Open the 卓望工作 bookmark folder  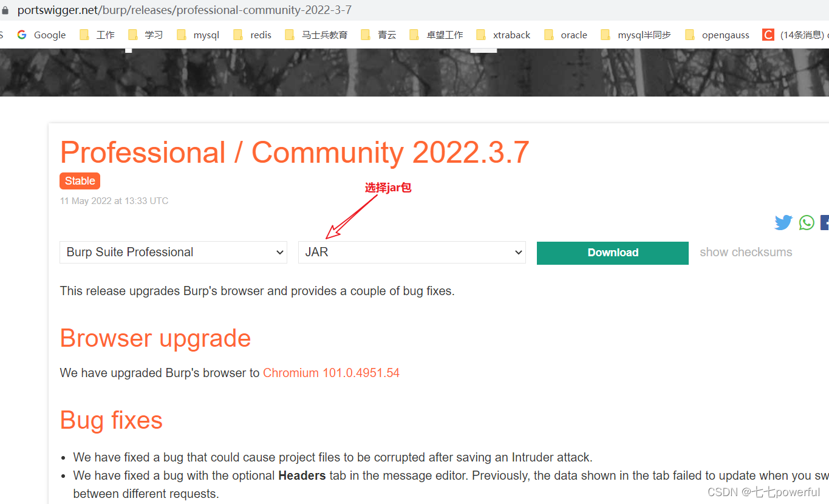(437, 35)
